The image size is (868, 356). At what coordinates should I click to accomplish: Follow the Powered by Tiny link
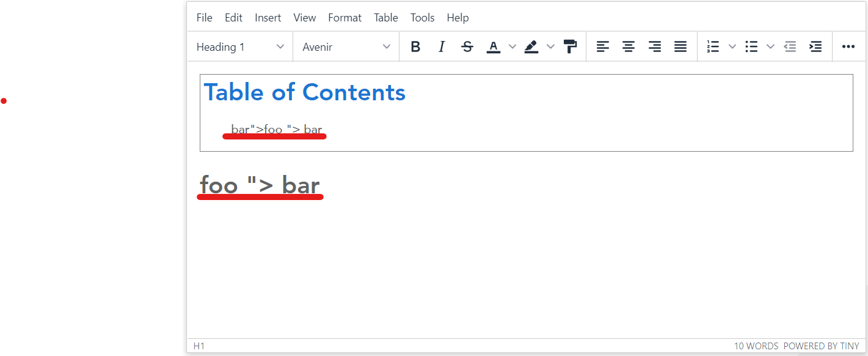[822, 346]
